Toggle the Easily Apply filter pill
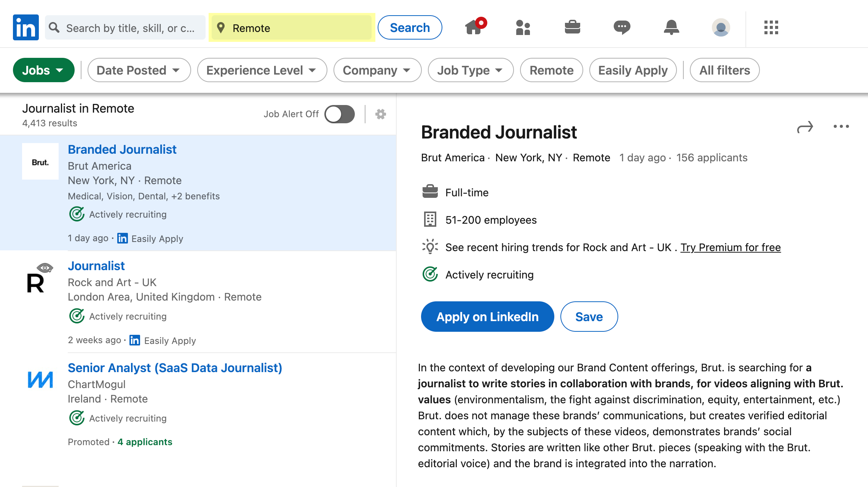 pos(633,70)
